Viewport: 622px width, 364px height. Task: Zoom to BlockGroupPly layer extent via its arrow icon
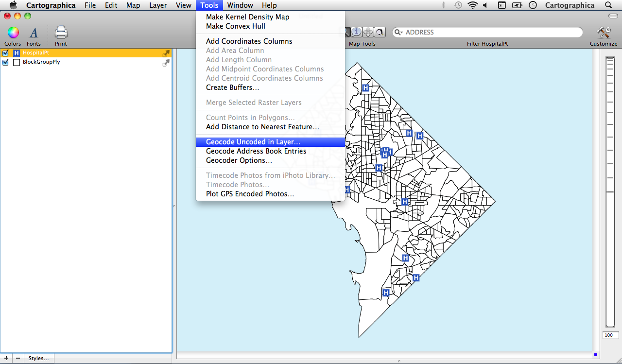click(166, 63)
